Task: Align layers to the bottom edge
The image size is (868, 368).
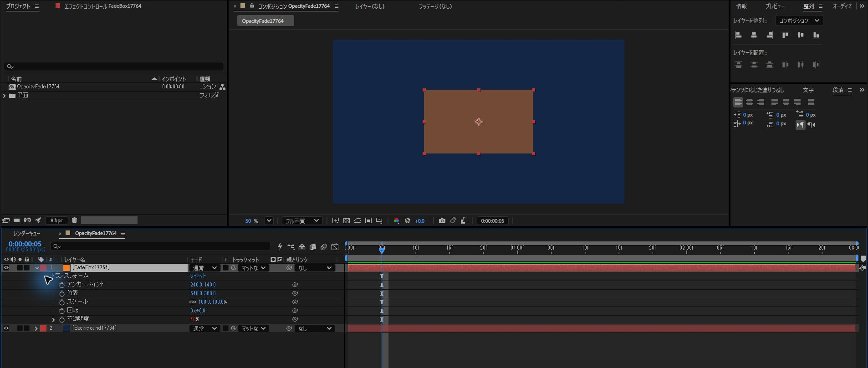Action: [816, 35]
